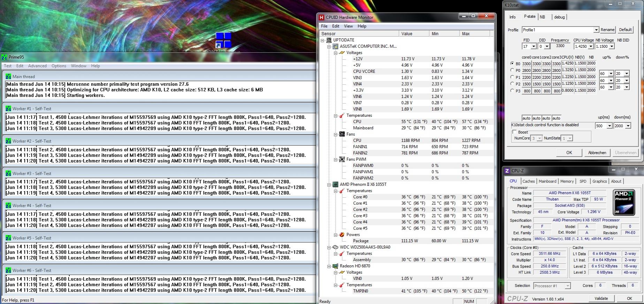Click the Worker #1 Self-Test icon
This screenshot has width=644, height=304.
8,108
